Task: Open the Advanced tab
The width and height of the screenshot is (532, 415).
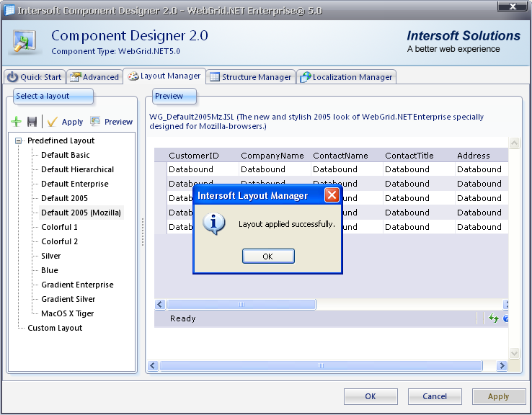Action: tap(94, 77)
